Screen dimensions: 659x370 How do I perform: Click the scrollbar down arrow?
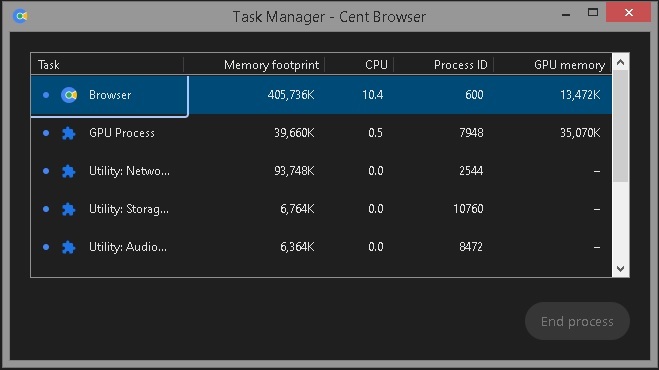[x=621, y=269]
